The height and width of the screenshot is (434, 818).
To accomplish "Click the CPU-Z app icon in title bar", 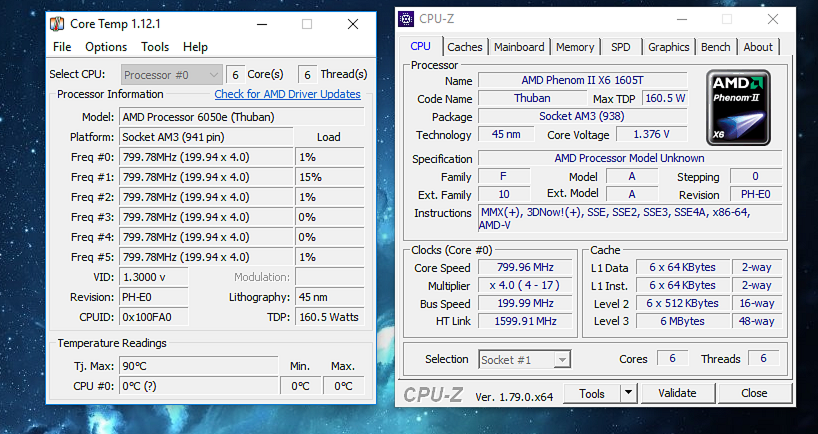I will tap(406, 19).
